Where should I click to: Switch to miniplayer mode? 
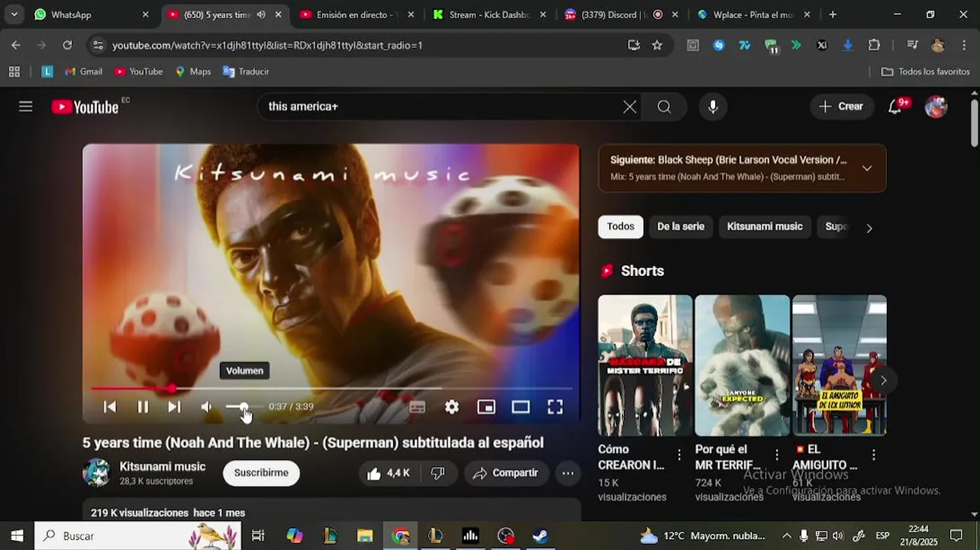pyautogui.click(x=486, y=407)
